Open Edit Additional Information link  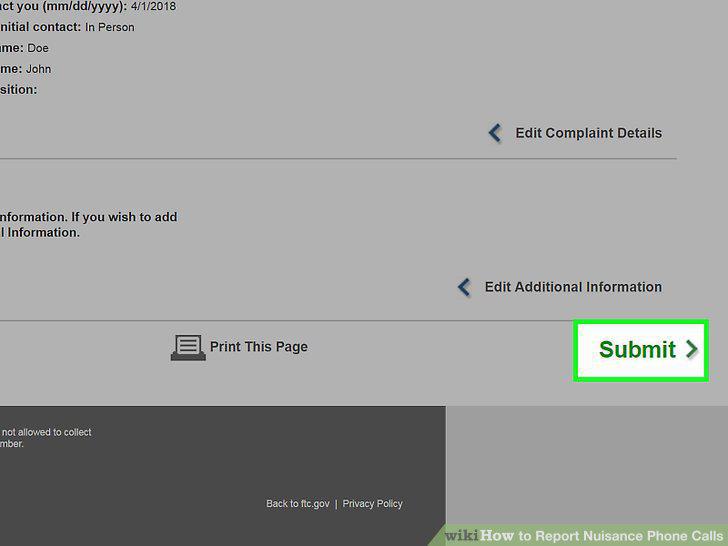[x=573, y=287]
